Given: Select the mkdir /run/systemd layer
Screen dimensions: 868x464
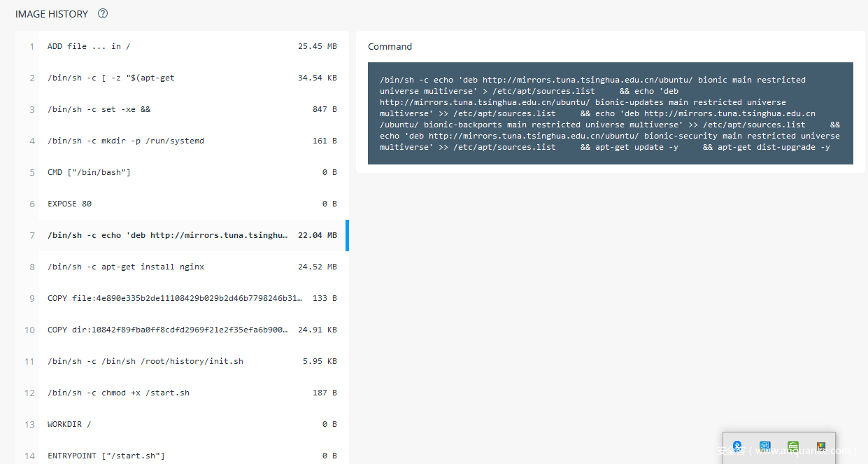Looking at the screenshot, I should click(x=182, y=141).
